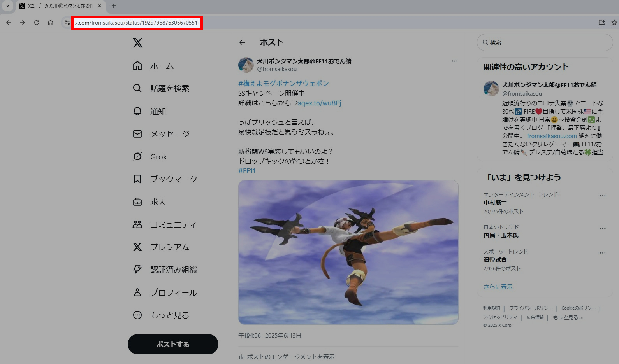Screen dimensions: 619x364
Task: Click the search magnifier icon
Action: [485, 42]
